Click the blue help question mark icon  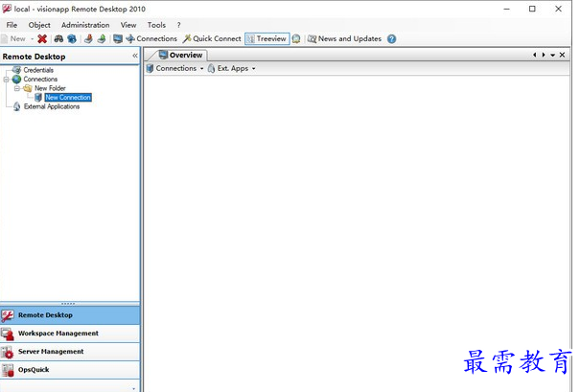pos(392,39)
